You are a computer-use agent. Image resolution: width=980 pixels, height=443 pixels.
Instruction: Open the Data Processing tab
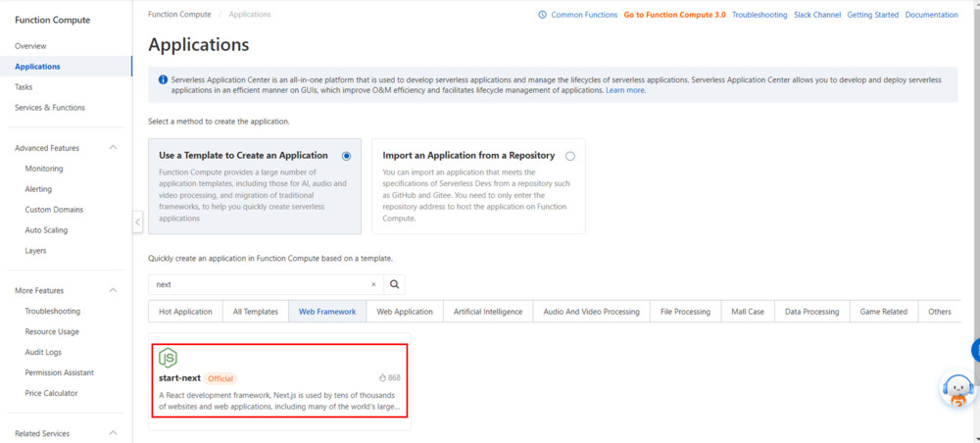pyautogui.click(x=811, y=311)
